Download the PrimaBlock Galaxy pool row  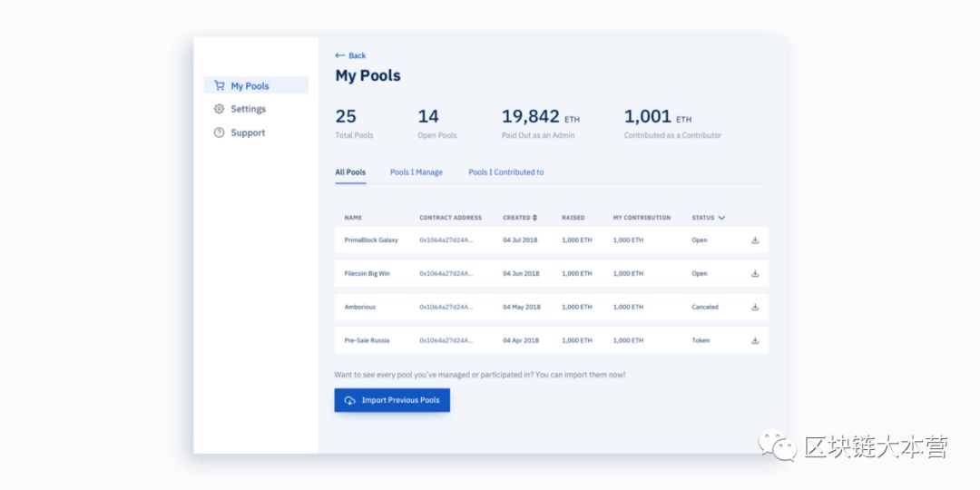coord(755,240)
